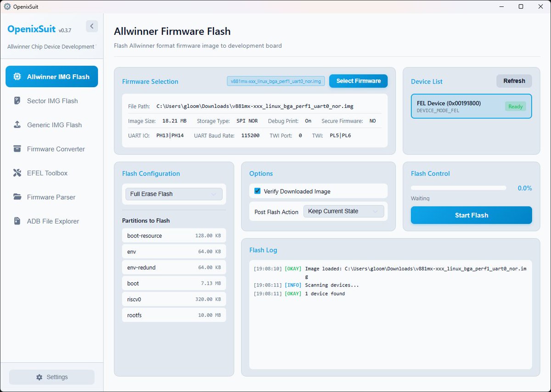The height and width of the screenshot is (392, 551).
Task: Open the EFEL Toolbox page
Action: coord(51,173)
